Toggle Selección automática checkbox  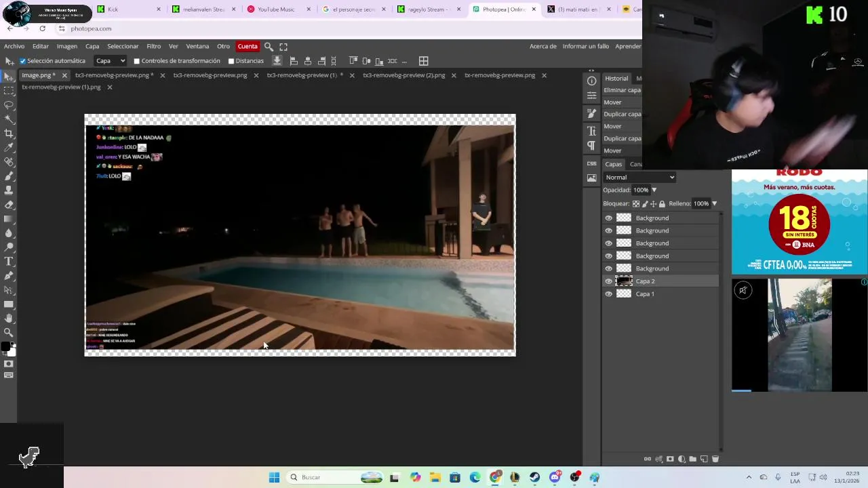pyautogui.click(x=22, y=61)
